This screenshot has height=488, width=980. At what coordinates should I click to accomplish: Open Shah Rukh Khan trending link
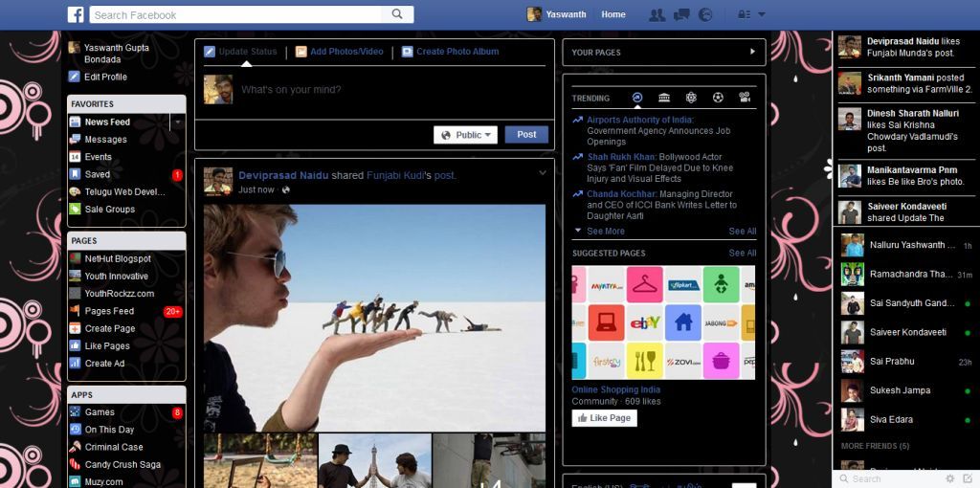(x=621, y=157)
